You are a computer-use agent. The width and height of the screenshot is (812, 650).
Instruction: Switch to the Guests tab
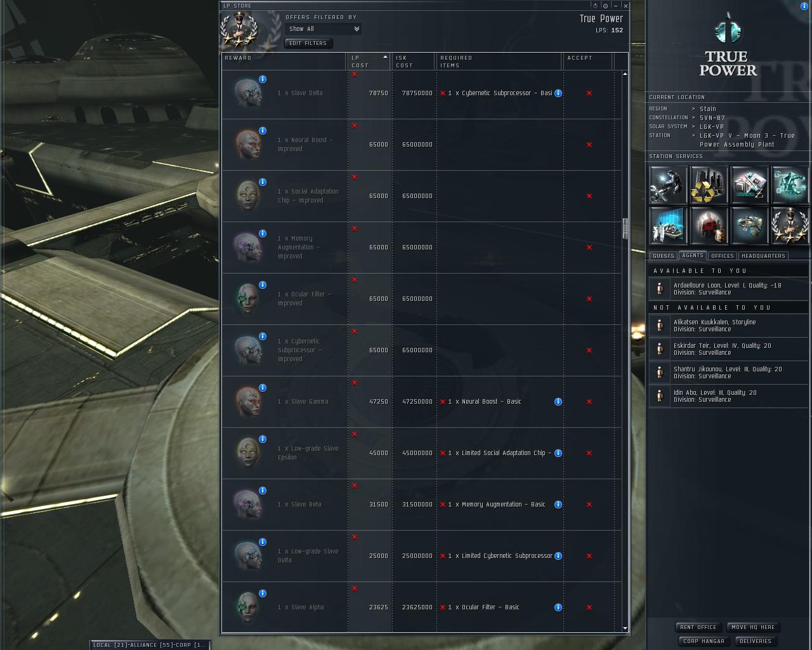pyautogui.click(x=664, y=256)
